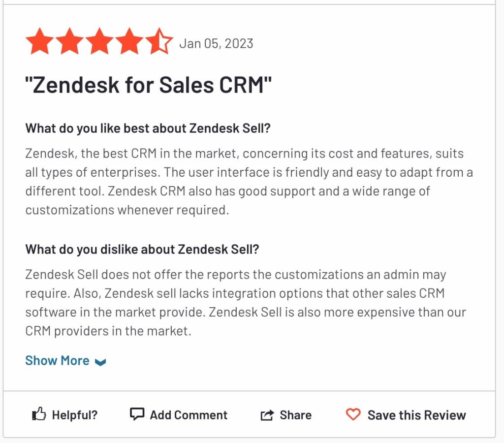The width and height of the screenshot is (504, 443).
Task: Click "Share" to share the review
Action: (x=286, y=414)
